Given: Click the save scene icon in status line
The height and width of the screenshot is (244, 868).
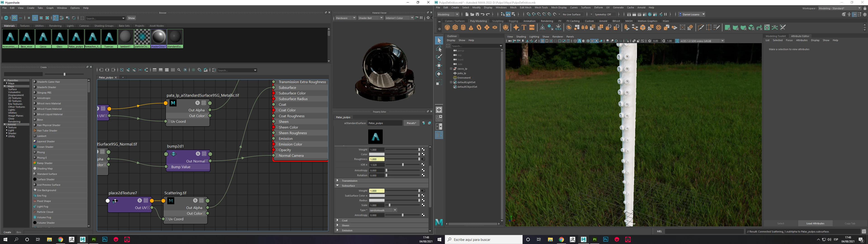Looking at the screenshot, I should [x=477, y=14].
